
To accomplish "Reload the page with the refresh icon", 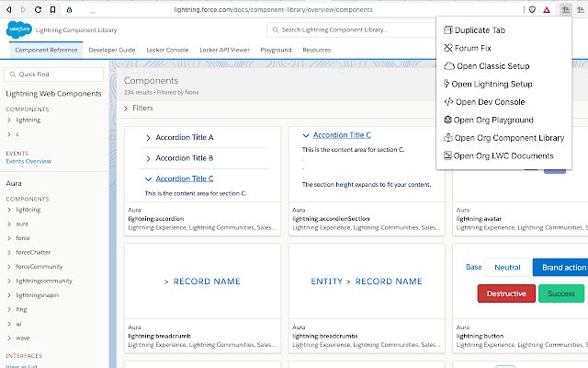I will click(38, 10).
